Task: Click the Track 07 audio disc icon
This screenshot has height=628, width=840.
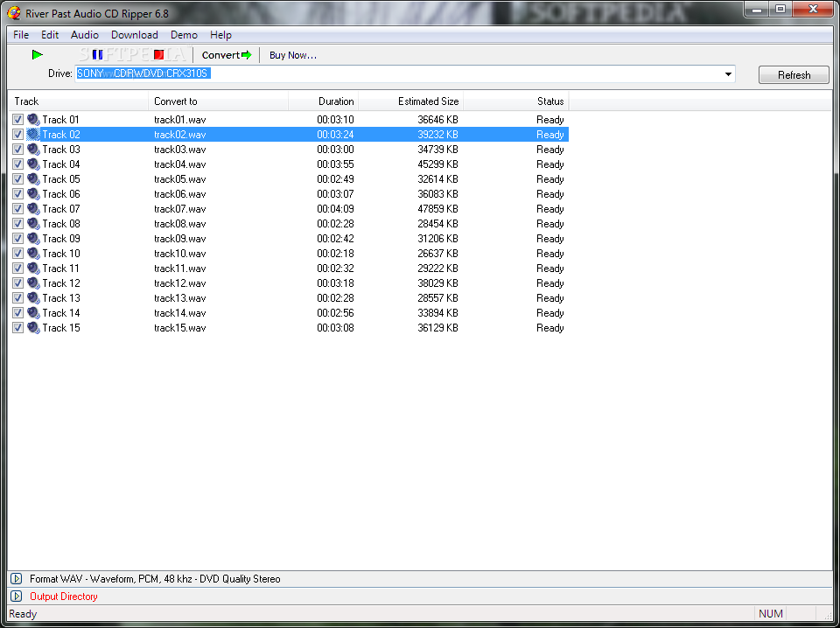Action: (33, 209)
